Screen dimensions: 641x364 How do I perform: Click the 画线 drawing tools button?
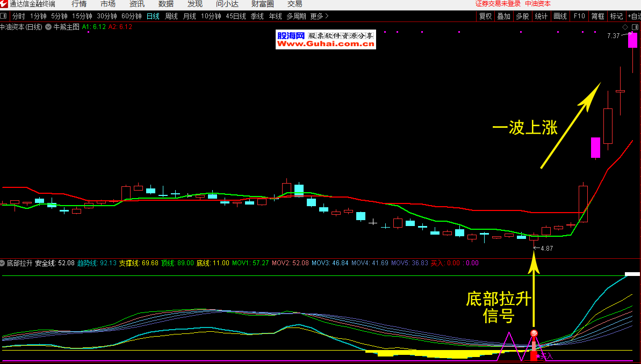point(560,16)
